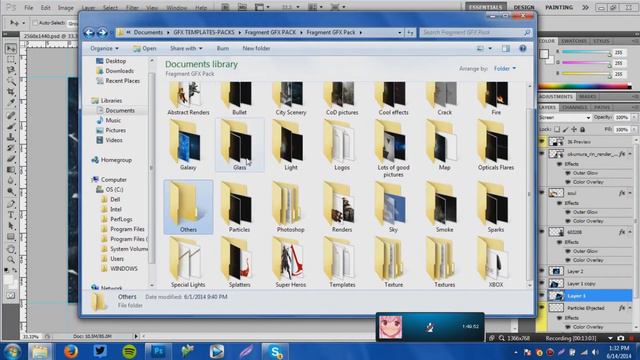Select the Design workspace button
Image resolution: width=640 pixels, height=360 pixels.
pos(524,7)
